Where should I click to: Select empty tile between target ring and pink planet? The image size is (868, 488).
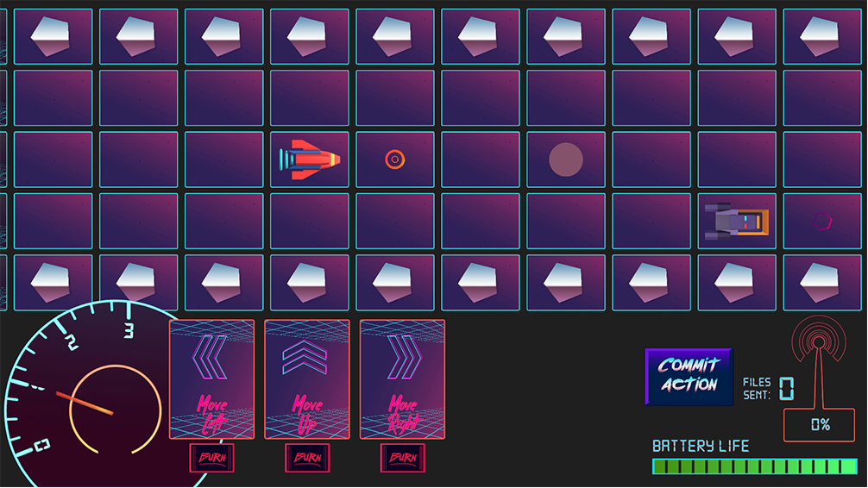(x=481, y=160)
